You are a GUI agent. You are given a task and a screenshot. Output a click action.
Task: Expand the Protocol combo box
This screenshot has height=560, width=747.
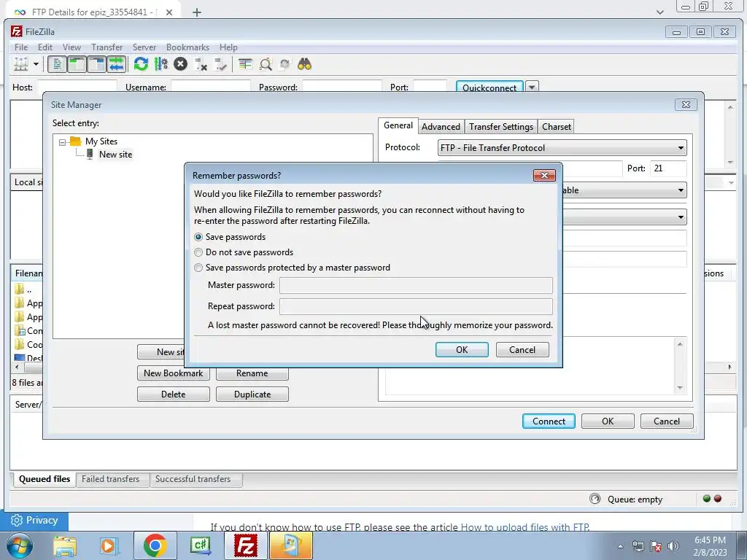pyautogui.click(x=562, y=147)
